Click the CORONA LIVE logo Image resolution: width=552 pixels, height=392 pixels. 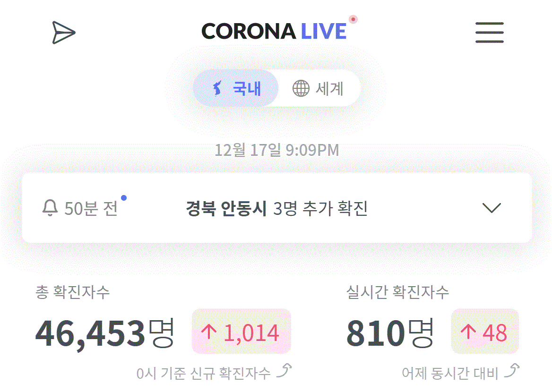click(x=274, y=31)
